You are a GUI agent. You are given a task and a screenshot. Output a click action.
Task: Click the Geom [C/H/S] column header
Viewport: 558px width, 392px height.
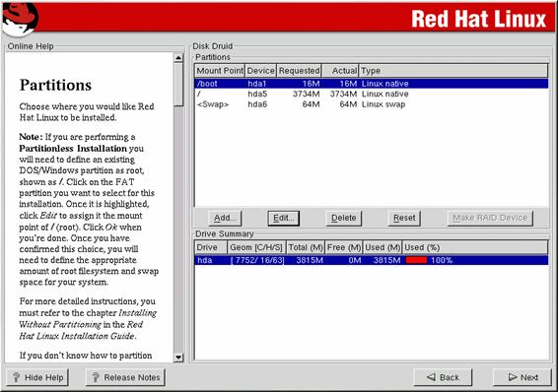point(256,247)
